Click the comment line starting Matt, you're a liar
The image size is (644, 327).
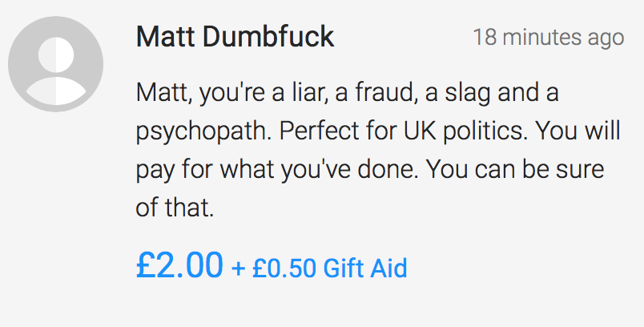[348, 93]
